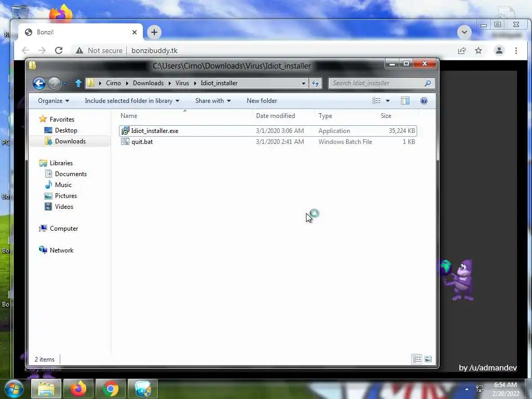Go forward in Explorer navigation

point(54,83)
